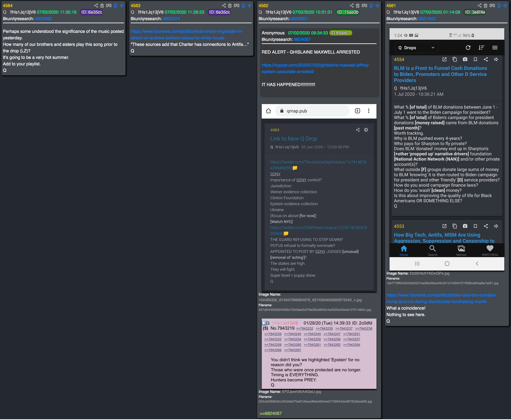Click the clipboard-check icon on post 4564
The height and width of the screenshot is (420, 511).
point(102,6)
